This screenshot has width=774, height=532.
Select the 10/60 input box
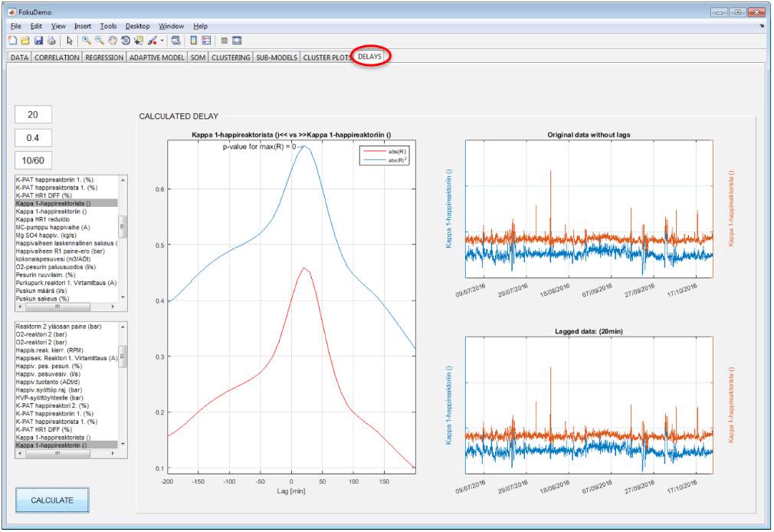point(33,160)
